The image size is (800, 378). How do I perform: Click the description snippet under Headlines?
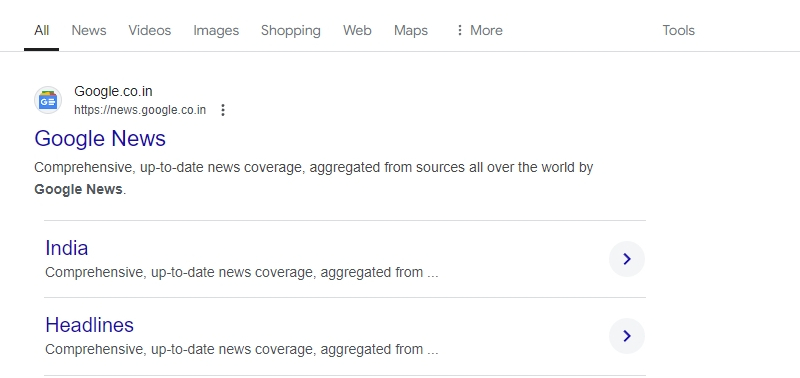241,349
